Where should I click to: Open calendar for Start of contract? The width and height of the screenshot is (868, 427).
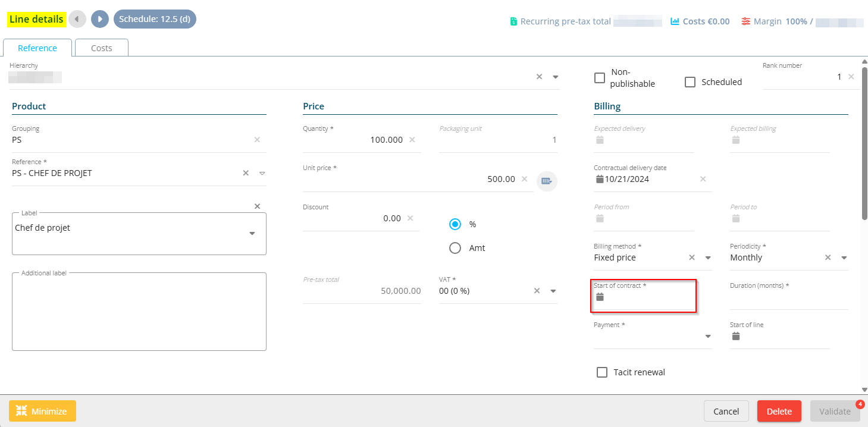click(600, 297)
